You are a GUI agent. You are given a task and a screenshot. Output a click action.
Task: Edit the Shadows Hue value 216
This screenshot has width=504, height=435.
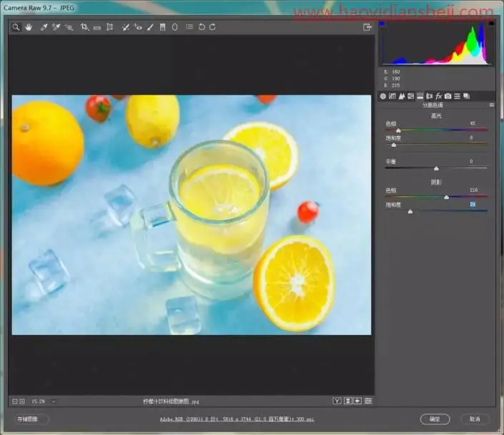(x=473, y=190)
